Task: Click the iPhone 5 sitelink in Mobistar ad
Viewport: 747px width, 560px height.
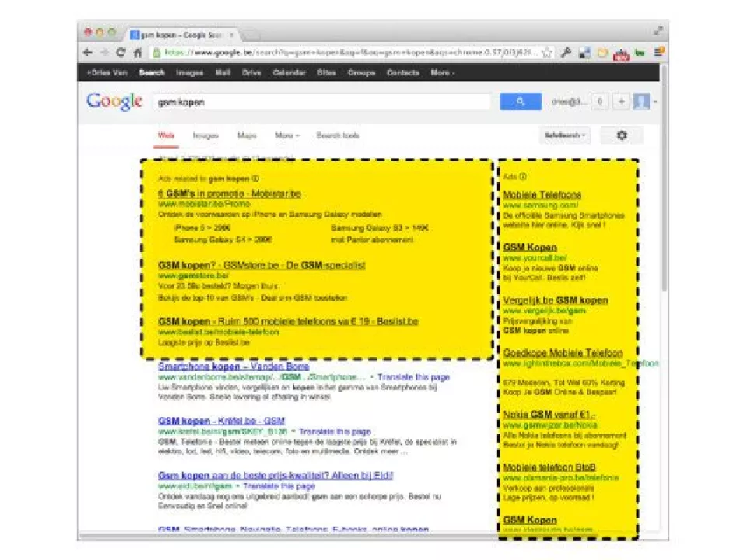Action: (x=202, y=228)
